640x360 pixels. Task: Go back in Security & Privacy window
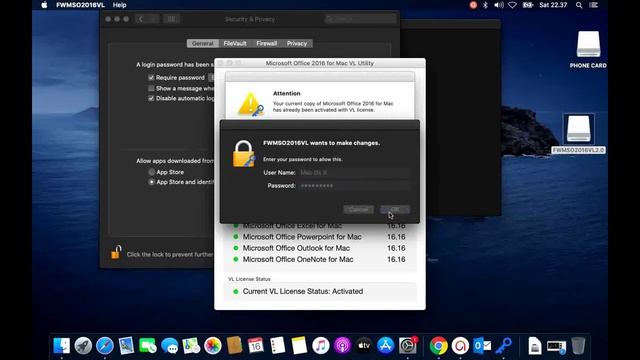tap(141, 19)
